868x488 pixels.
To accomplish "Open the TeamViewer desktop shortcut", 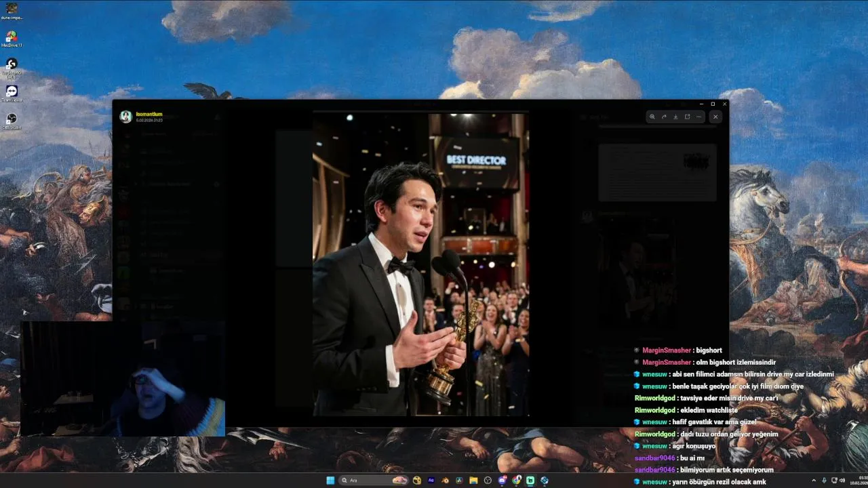I will (x=12, y=93).
